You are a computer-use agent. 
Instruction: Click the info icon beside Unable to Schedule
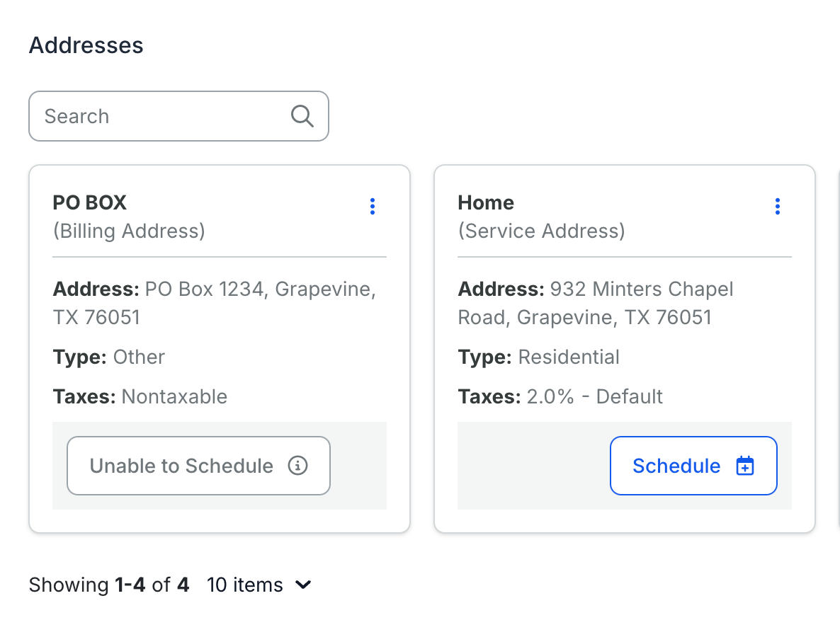coord(298,465)
